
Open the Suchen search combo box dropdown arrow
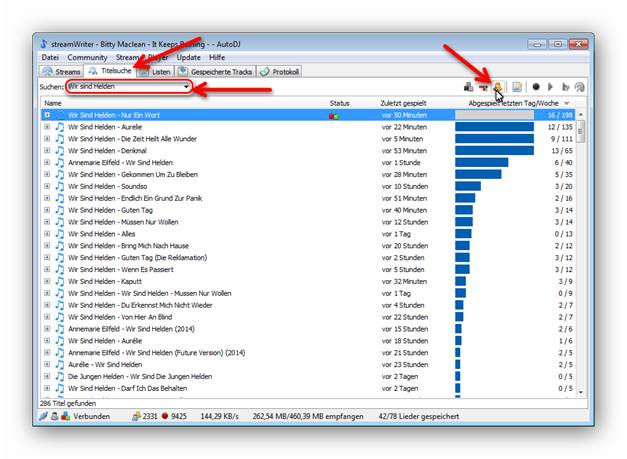(x=186, y=86)
